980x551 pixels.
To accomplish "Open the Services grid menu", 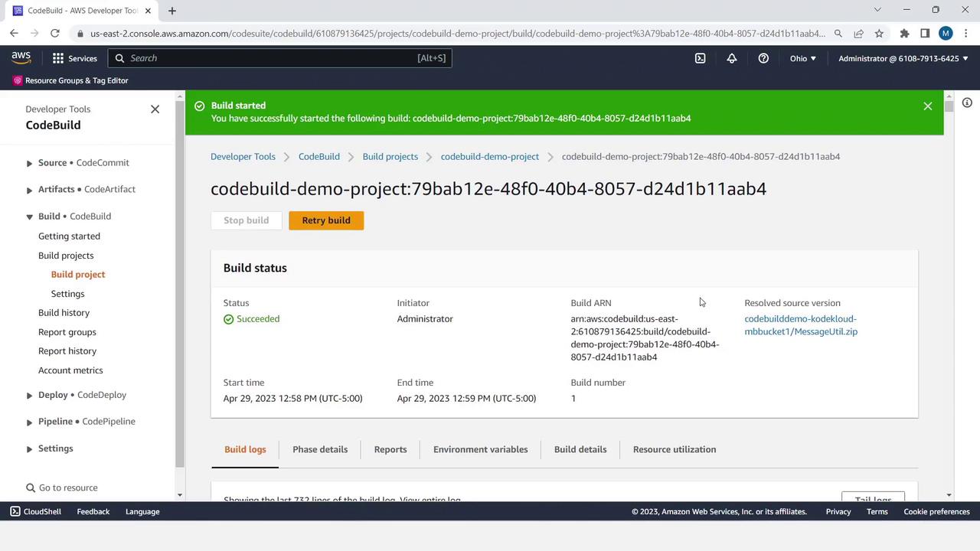I will pos(74,58).
